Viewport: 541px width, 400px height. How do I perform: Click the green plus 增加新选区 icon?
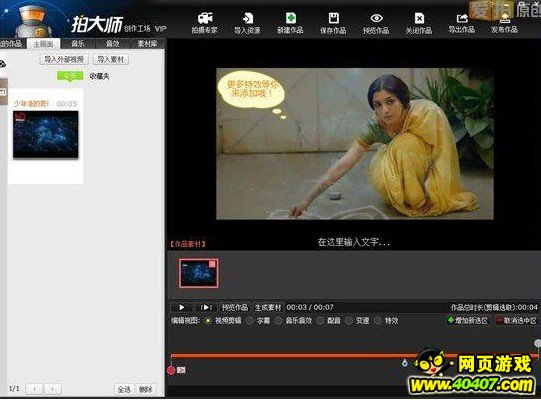[450, 320]
